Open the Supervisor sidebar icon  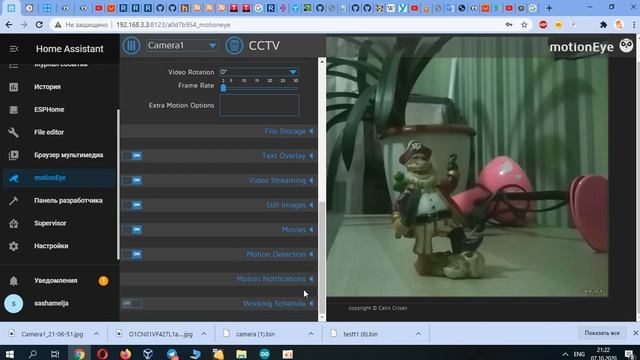click(14, 223)
